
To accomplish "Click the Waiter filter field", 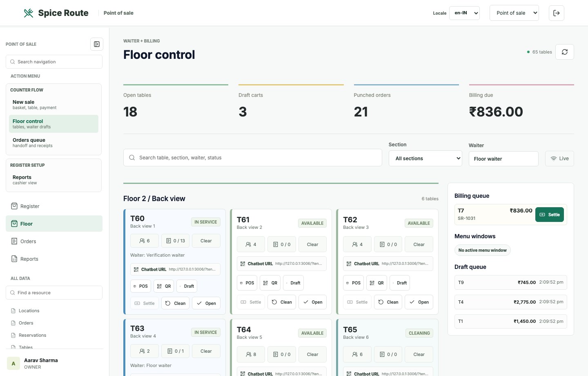I will pyautogui.click(x=503, y=159).
